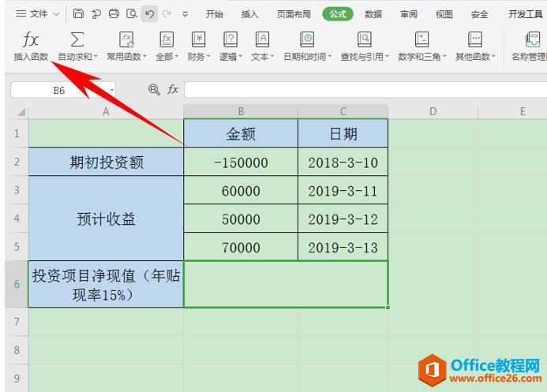
Task: Switch to the 开发工具 tab
Action: [x=526, y=14]
